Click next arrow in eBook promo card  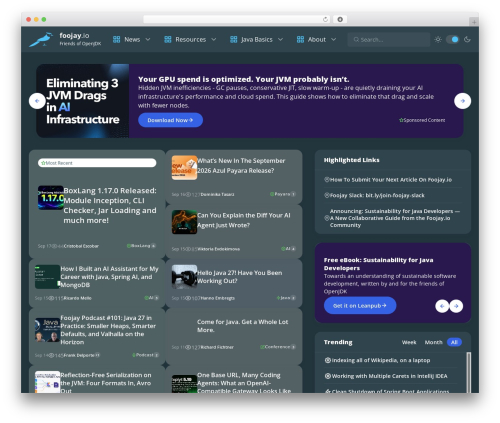click(x=456, y=306)
